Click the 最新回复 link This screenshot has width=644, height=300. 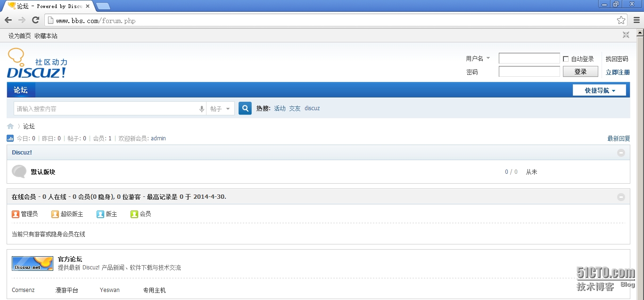[x=619, y=138]
